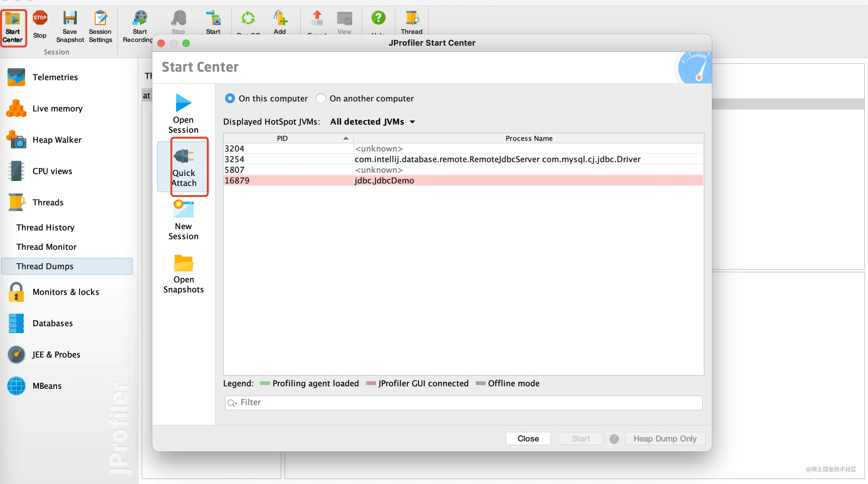
Task: Select the RemoteJdbcServer process row
Action: pyautogui.click(x=464, y=159)
